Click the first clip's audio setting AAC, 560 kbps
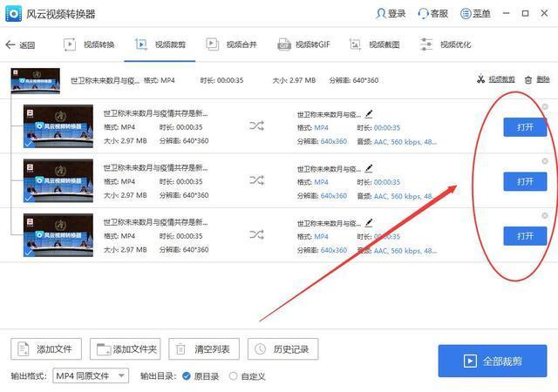The height and width of the screenshot is (392, 558). tap(405, 142)
